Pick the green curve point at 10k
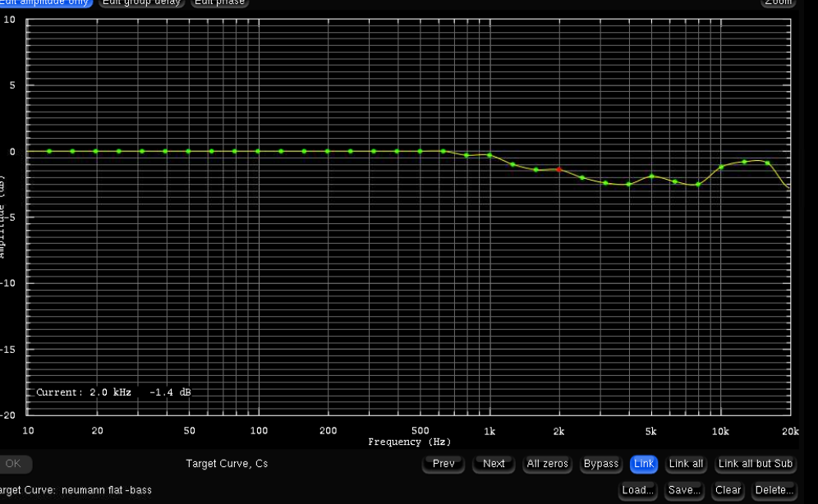The image size is (818, 504). tap(721, 167)
